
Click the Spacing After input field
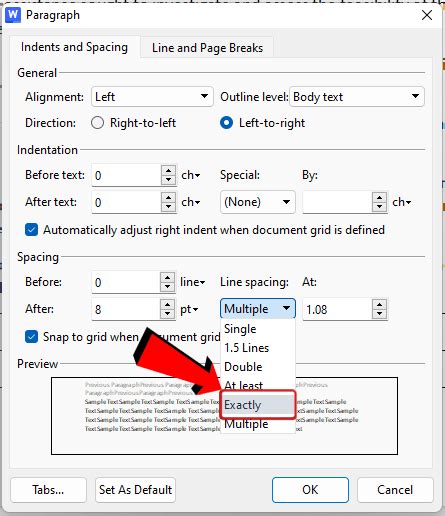[125, 309]
